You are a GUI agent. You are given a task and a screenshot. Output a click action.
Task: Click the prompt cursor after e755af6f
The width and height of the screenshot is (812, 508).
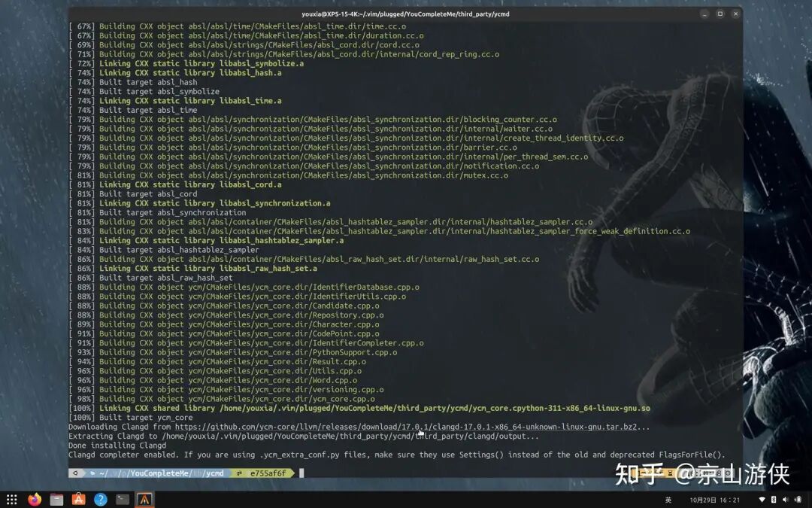tap(301, 473)
